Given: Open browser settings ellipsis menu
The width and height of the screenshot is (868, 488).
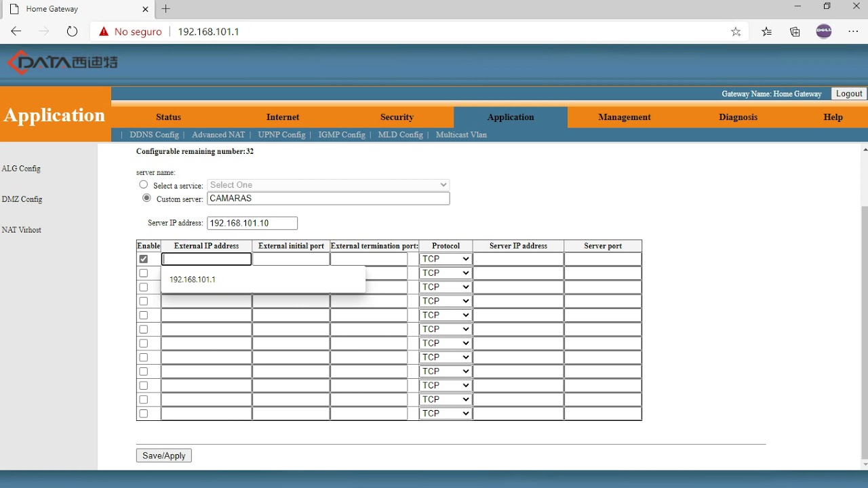Looking at the screenshot, I should click(853, 31).
